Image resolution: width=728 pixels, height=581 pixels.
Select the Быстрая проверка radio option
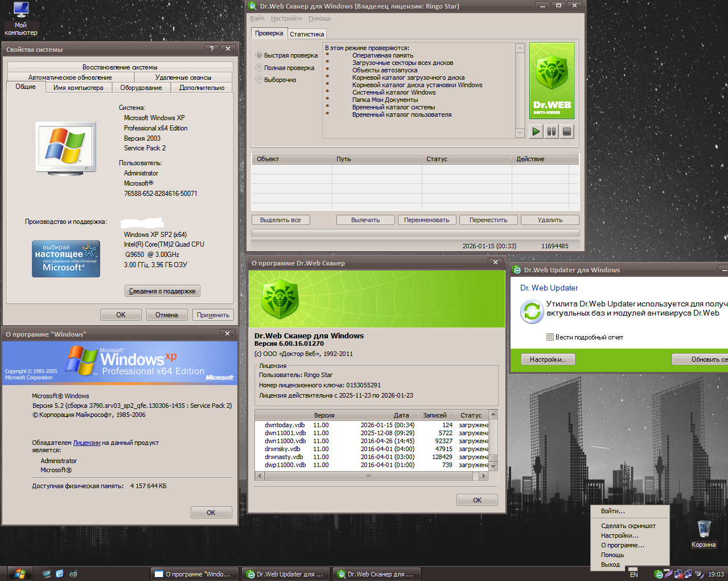[x=287, y=55]
